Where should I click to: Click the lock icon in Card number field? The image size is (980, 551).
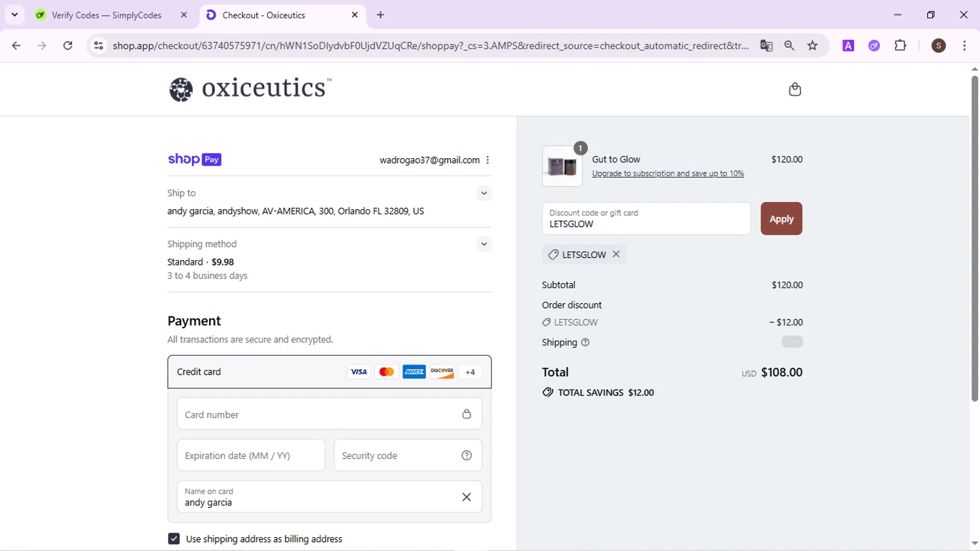[x=466, y=414]
